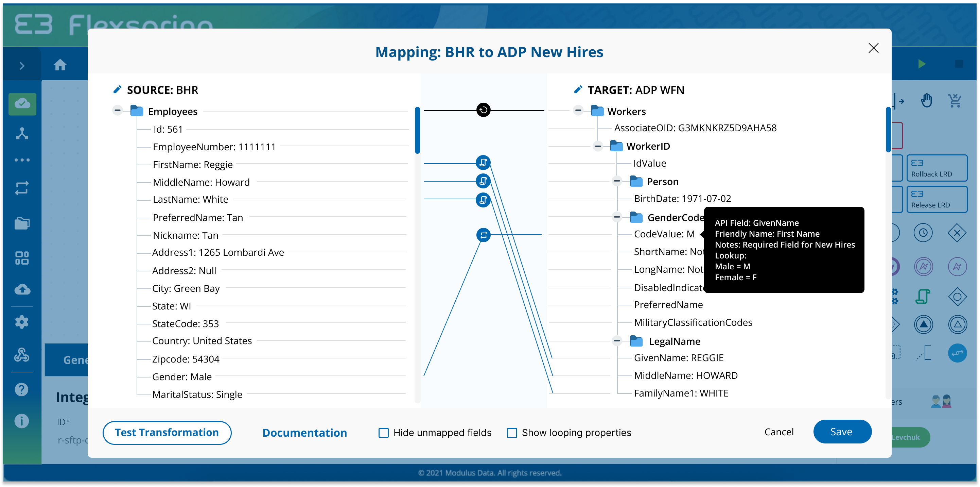This screenshot has width=980, height=487.
Task: Select the PreferredName target field
Action: tap(668, 305)
